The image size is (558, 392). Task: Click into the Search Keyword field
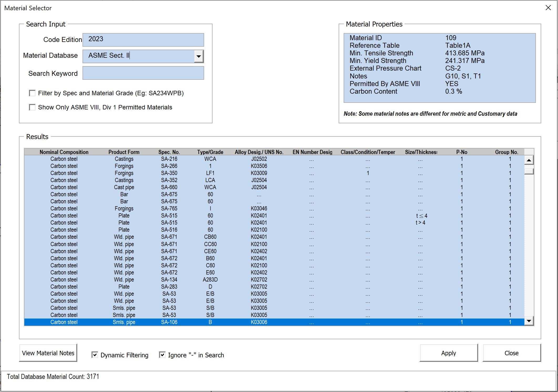[x=143, y=73]
